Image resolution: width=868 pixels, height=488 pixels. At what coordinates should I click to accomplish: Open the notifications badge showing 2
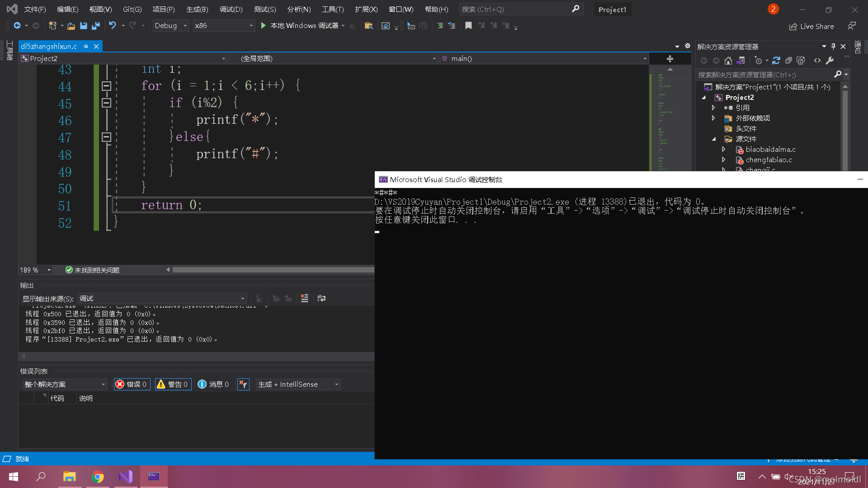point(773,9)
